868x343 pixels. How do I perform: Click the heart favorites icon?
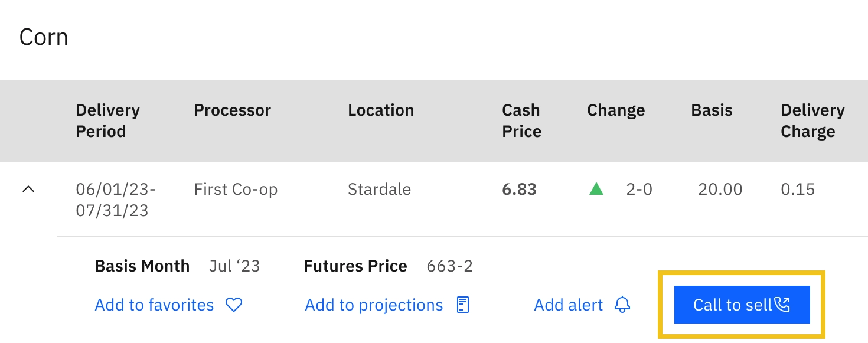coord(234,305)
